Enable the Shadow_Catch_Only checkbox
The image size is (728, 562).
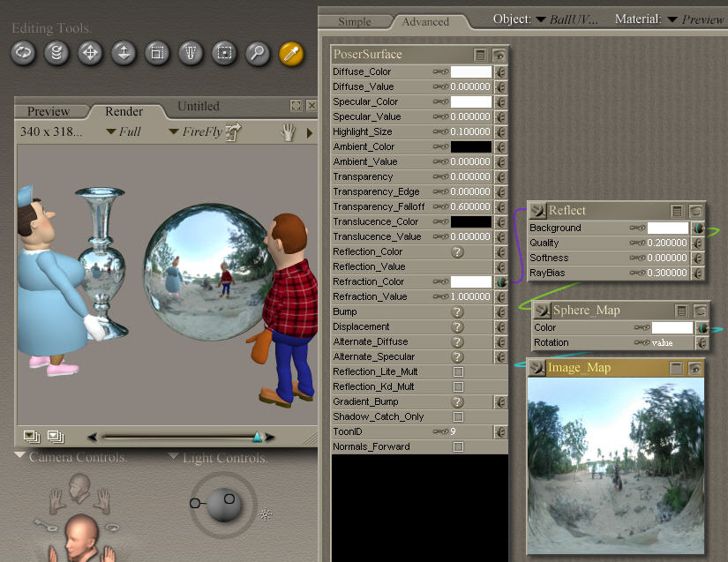458,416
